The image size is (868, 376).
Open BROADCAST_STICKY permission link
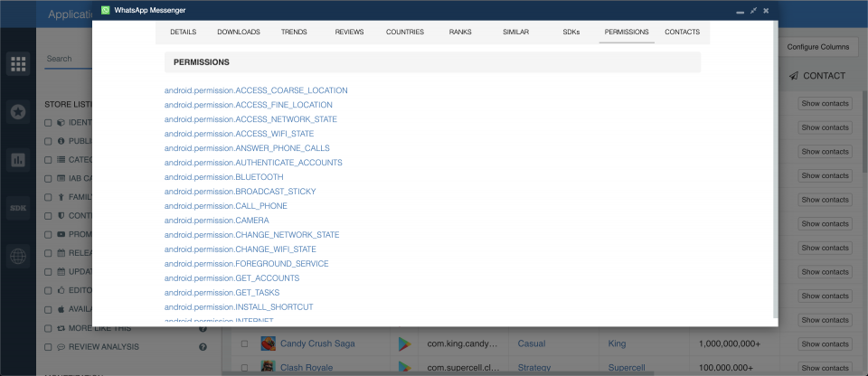point(240,191)
